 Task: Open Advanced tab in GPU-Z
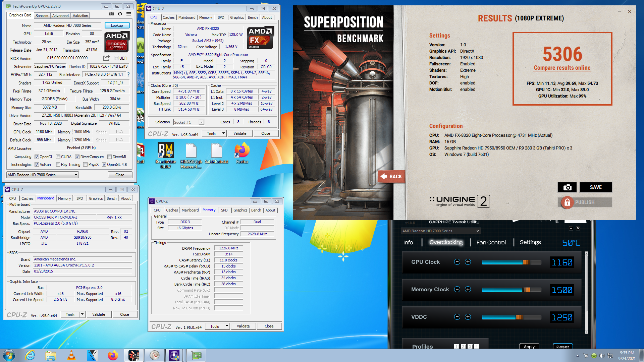tap(60, 16)
